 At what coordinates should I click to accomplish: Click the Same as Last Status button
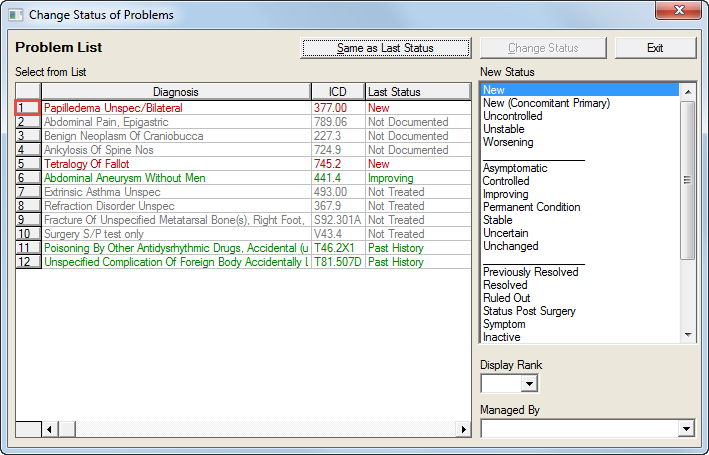click(385, 48)
